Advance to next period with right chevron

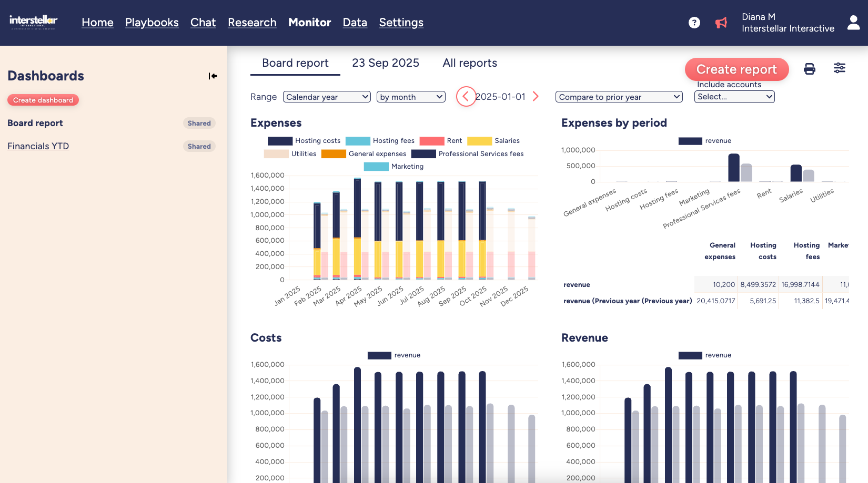tap(536, 97)
